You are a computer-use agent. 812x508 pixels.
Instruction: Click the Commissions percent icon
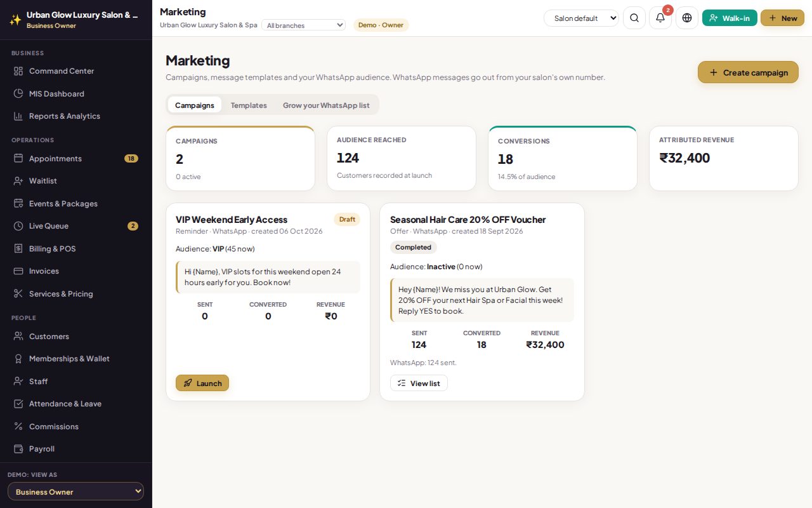[x=18, y=427]
